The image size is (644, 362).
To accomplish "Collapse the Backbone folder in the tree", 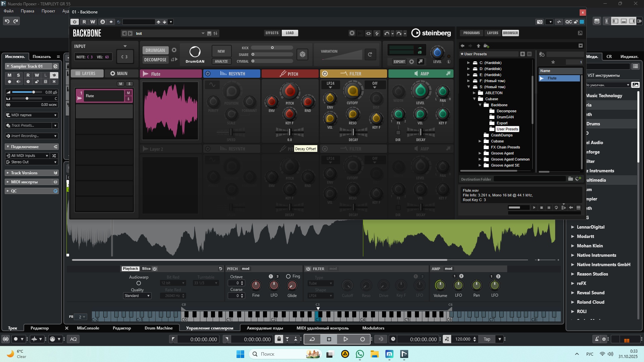I will (480, 105).
